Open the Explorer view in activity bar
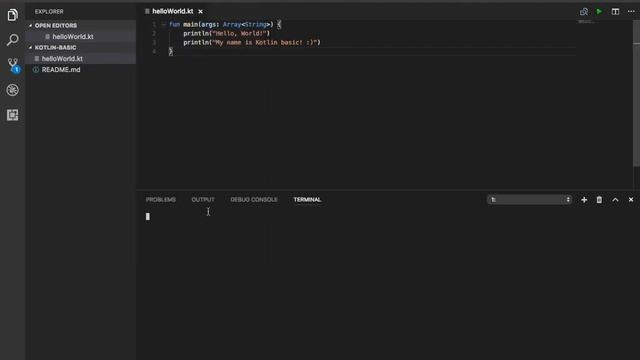The height and width of the screenshot is (360, 640). click(x=12, y=15)
